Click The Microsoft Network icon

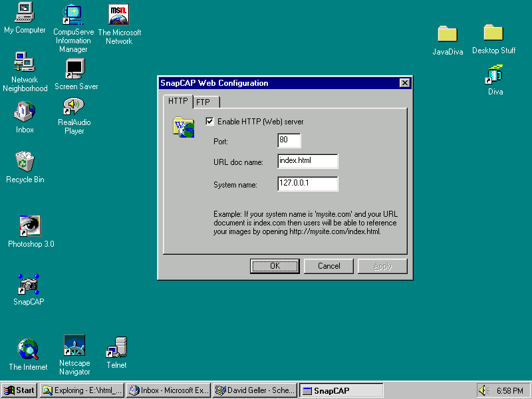119,15
